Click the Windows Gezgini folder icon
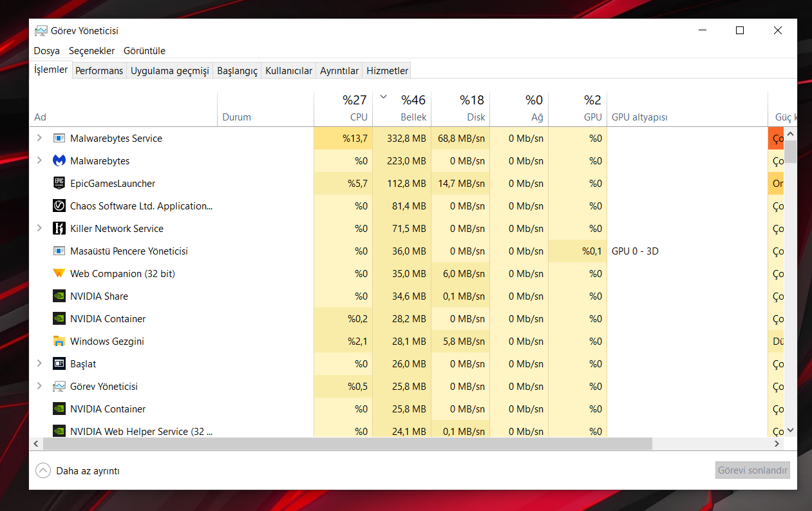The height and width of the screenshot is (511, 812). (x=59, y=342)
